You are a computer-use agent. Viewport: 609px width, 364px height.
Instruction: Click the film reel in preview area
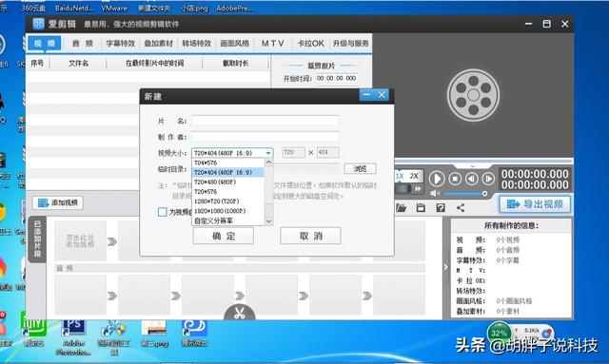click(473, 95)
